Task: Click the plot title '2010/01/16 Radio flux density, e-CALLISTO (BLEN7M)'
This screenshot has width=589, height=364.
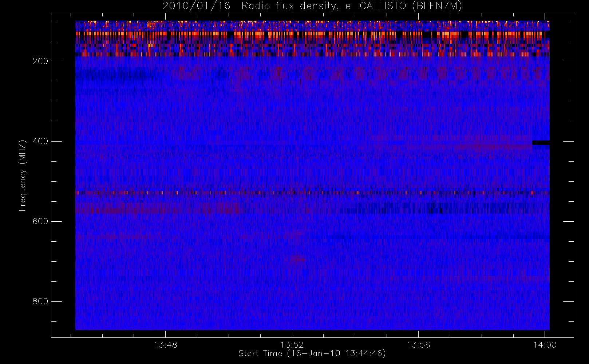Action: [x=312, y=6]
